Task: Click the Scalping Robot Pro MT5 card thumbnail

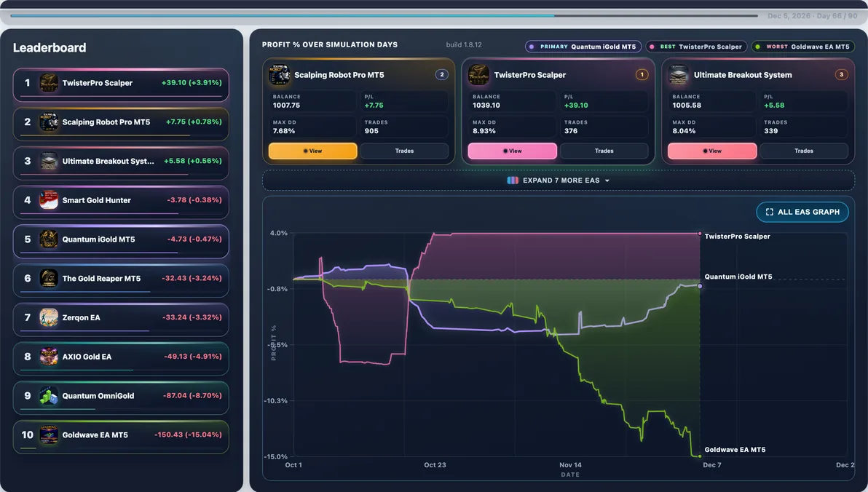Action: coord(279,75)
